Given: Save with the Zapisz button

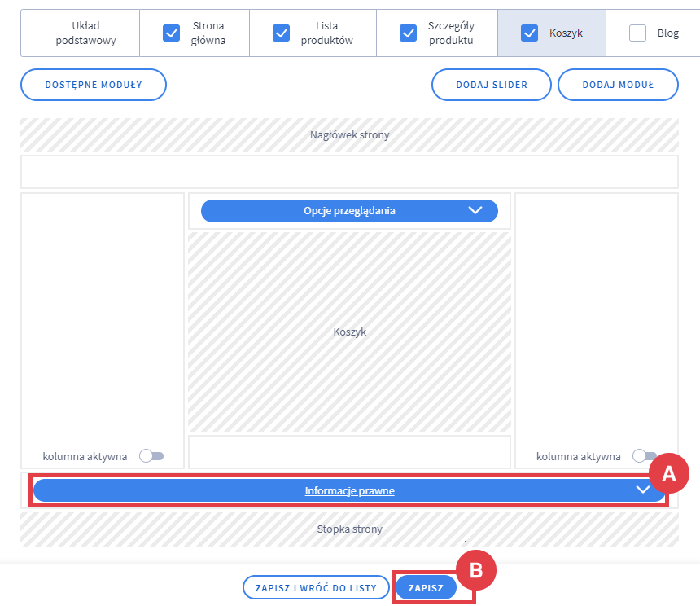Looking at the screenshot, I should (426, 587).
